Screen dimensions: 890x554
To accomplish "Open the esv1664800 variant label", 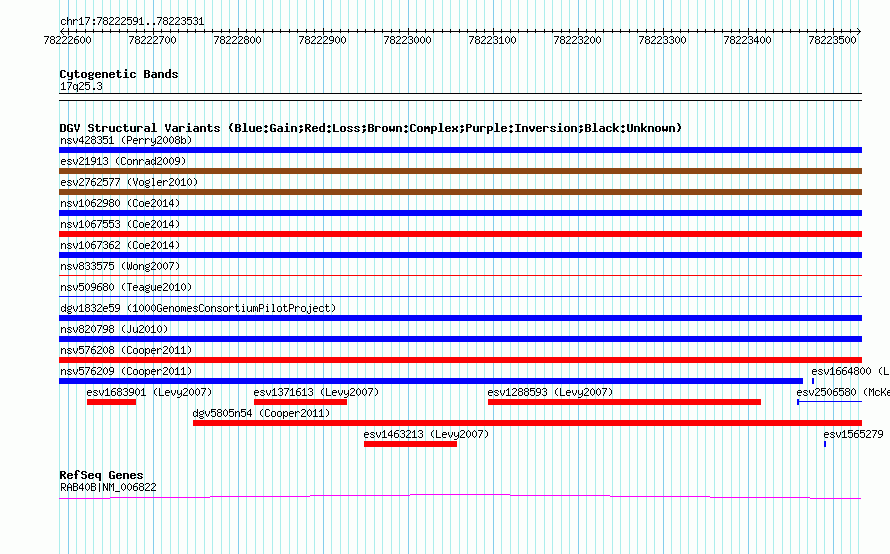I will [850, 371].
